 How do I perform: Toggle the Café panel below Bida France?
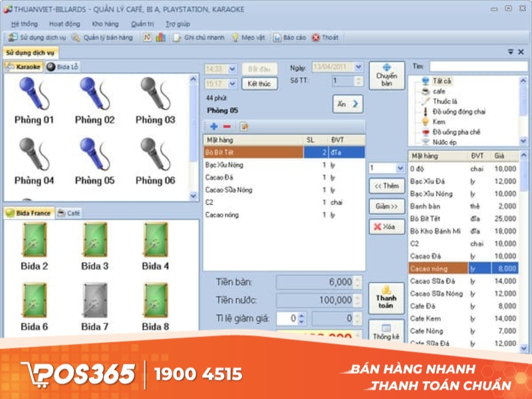tap(71, 213)
